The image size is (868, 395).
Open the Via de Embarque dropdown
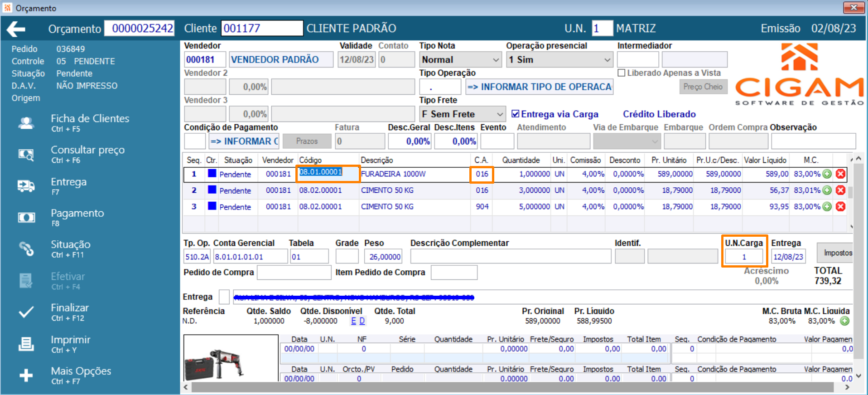point(627,141)
